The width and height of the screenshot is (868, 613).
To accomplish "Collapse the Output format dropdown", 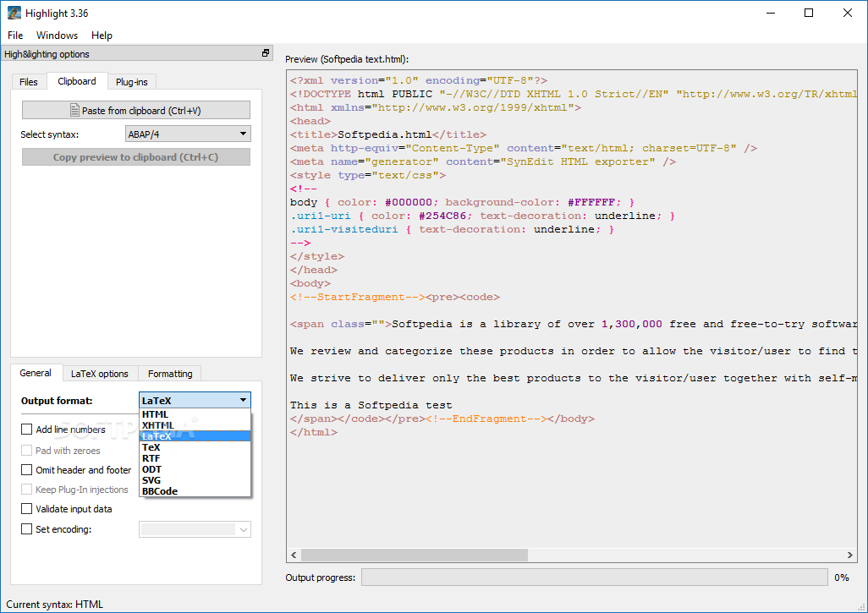I will coord(195,400).
